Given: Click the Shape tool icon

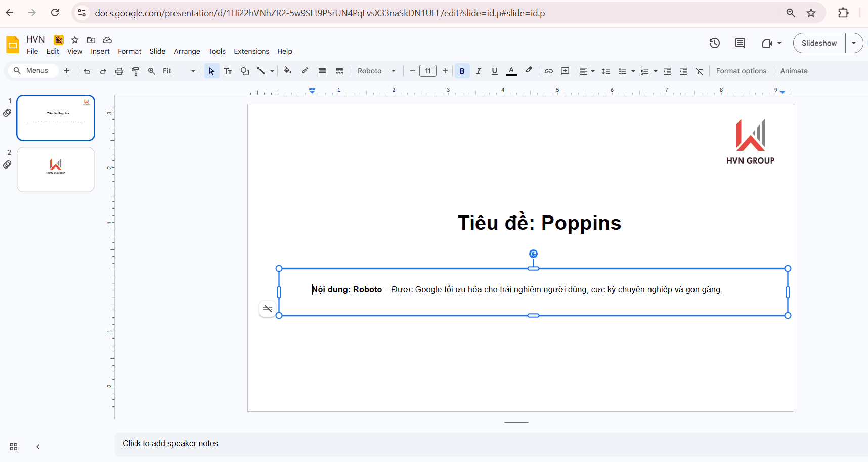Looking at the screenshot, I should coord(245,71).
